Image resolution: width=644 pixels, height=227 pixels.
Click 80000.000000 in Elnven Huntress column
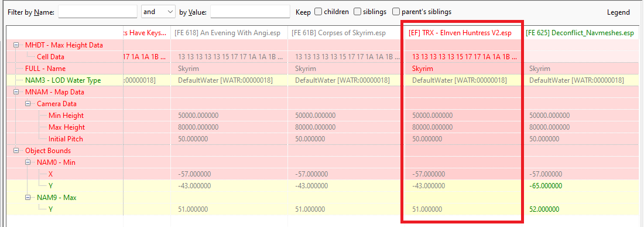pos(432,127)
